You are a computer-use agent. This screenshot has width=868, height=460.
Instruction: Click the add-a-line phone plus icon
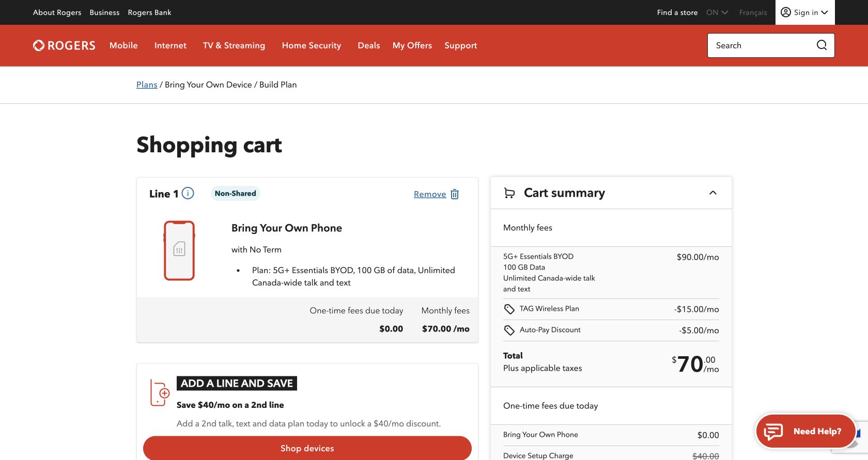(x=160, y=393)
